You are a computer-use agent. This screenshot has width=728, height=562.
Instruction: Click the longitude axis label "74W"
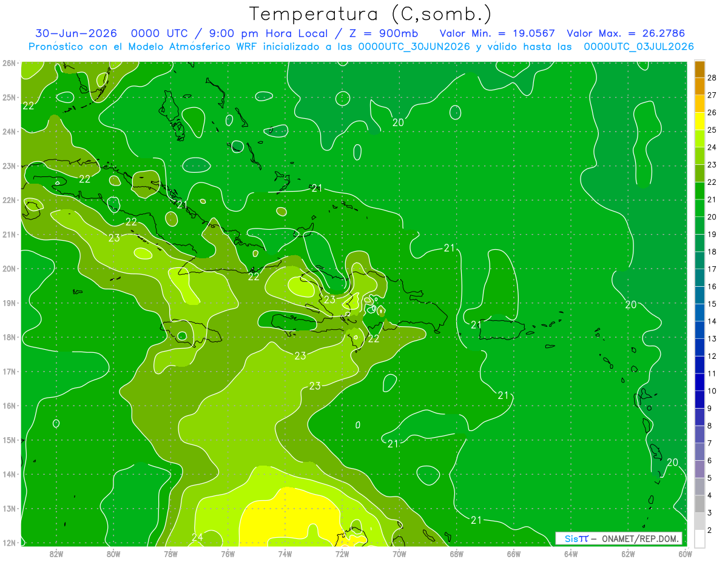285,554
